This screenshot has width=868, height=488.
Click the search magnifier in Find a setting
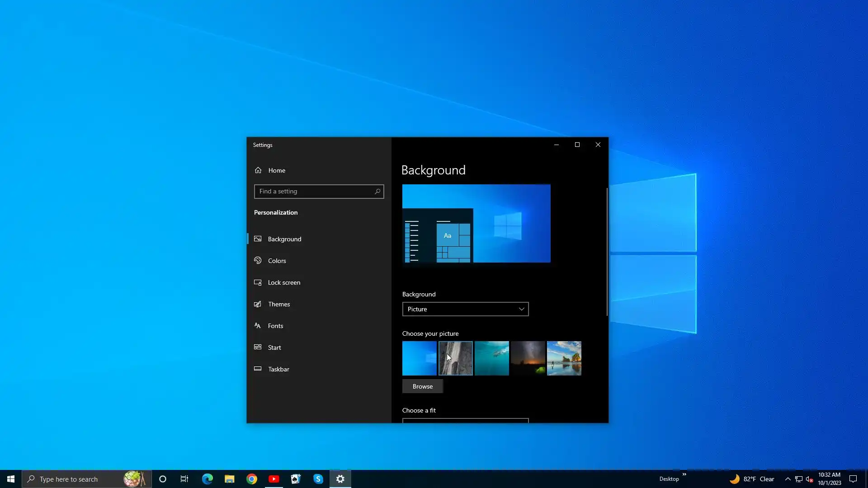click(x=377, y=192)
